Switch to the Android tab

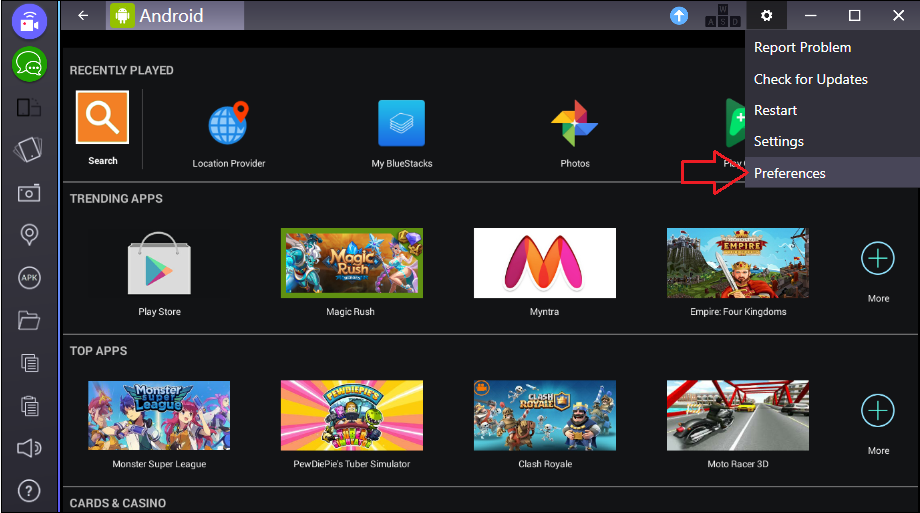point(172,16)
